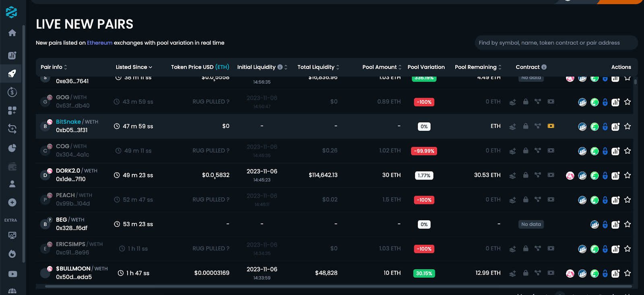Star the BitSnake pair as favorite
Viewport: 644px width, 295px height.
click(627, 126)
